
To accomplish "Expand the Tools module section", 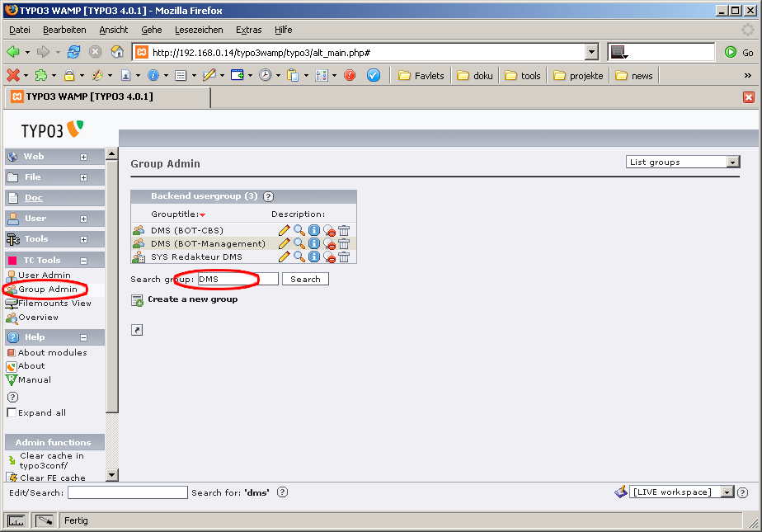I will (x=83, y=239).
